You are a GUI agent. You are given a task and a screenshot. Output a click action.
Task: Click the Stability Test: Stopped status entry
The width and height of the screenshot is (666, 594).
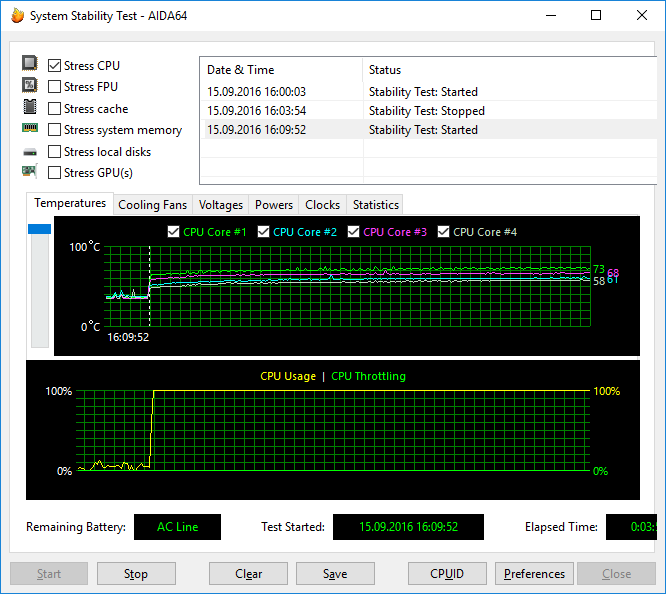(426, 111)
